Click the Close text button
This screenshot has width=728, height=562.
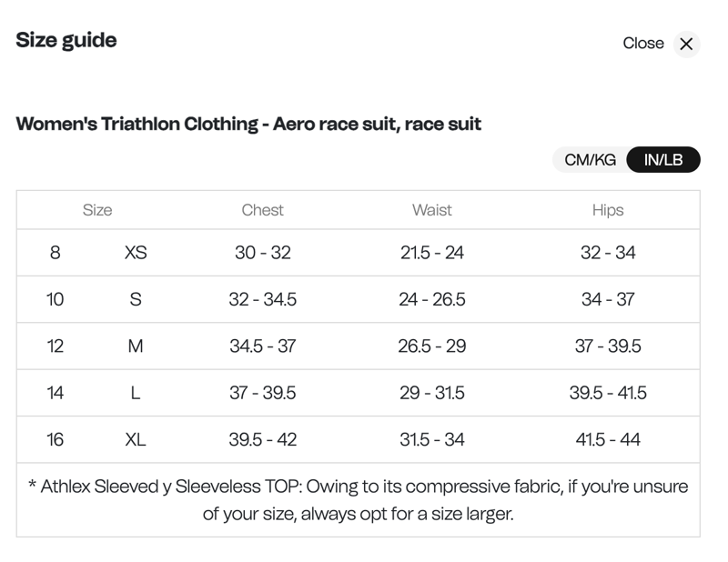pos(644,43)
